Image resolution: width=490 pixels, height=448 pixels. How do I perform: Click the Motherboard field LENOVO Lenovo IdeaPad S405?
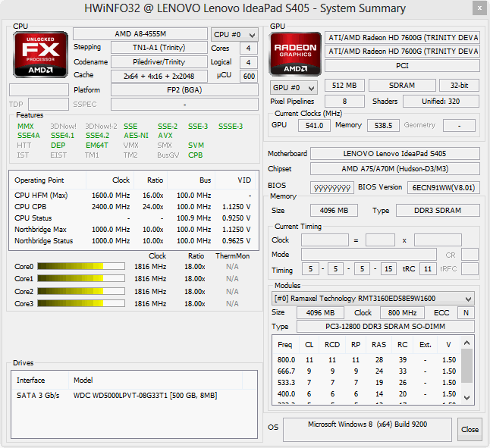tap(395, 154)
